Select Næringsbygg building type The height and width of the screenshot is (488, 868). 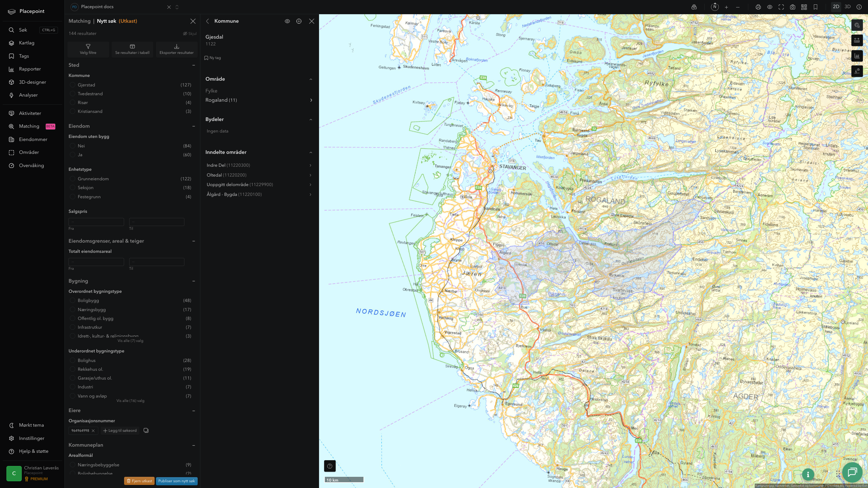point(73,309)
